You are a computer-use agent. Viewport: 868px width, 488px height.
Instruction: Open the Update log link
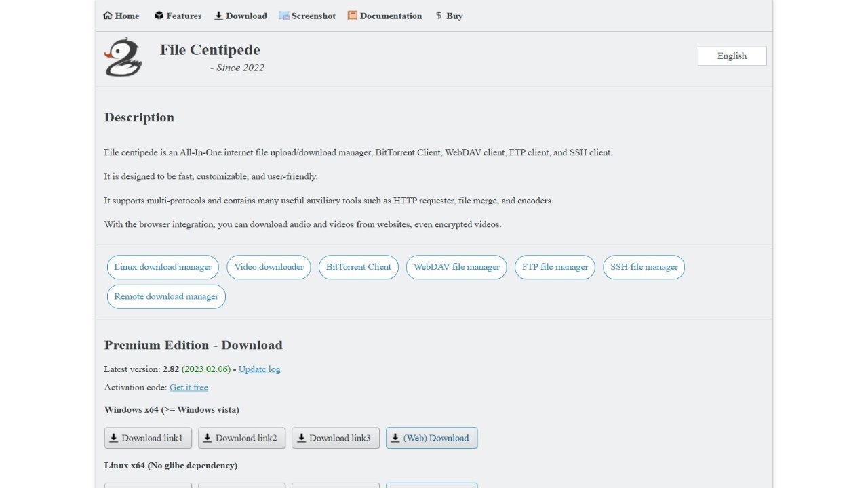259,369
